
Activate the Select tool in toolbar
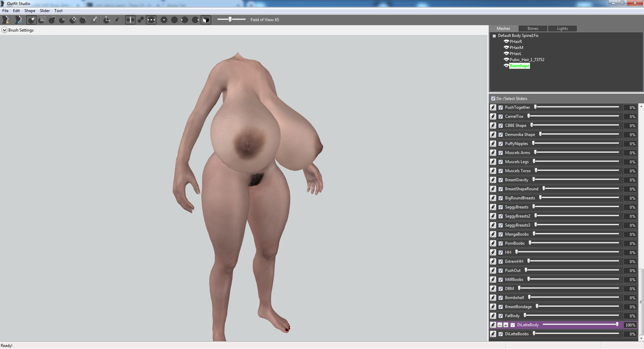pyautogui.click(x=31, y=20)
